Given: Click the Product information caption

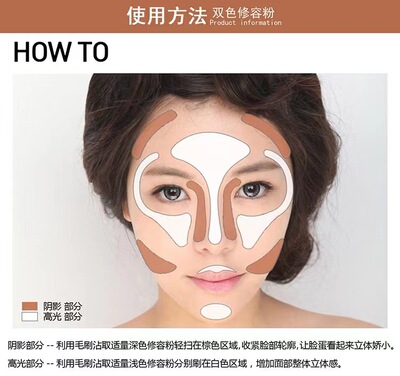Looking at the screenshot, I should point(246,23).
